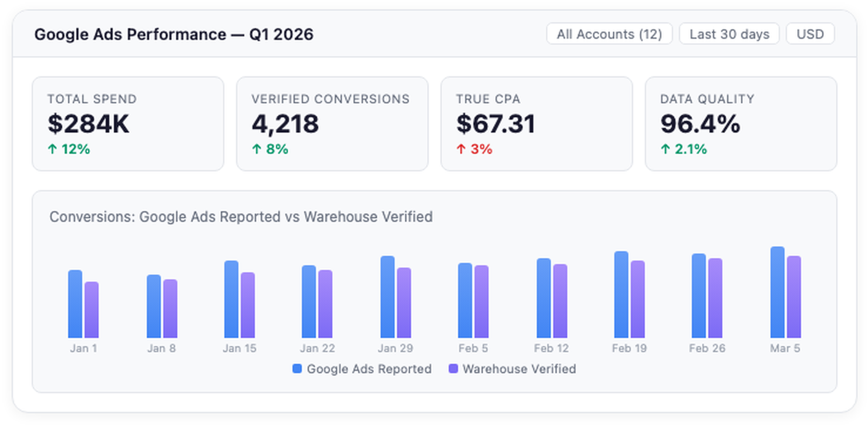Click the Google Ads Performance — Q1 2026 heading
The width and height of the screenshot is (868, 426).
point(174,35)
